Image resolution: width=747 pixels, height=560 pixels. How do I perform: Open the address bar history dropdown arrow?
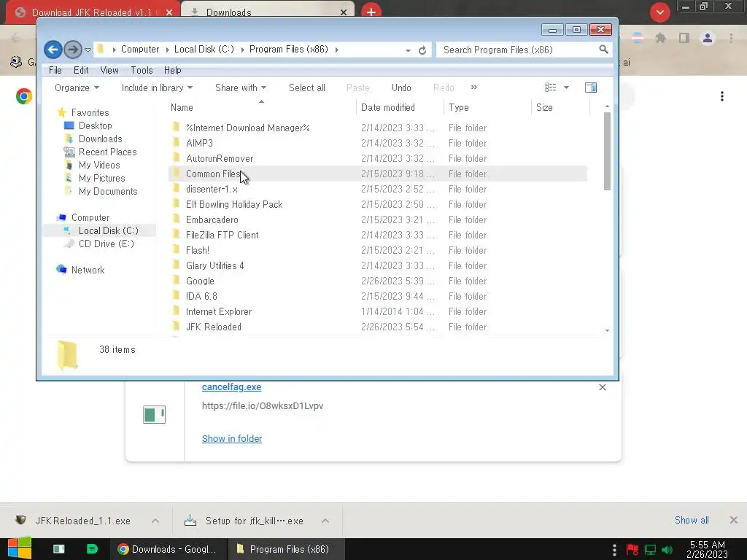408,50
